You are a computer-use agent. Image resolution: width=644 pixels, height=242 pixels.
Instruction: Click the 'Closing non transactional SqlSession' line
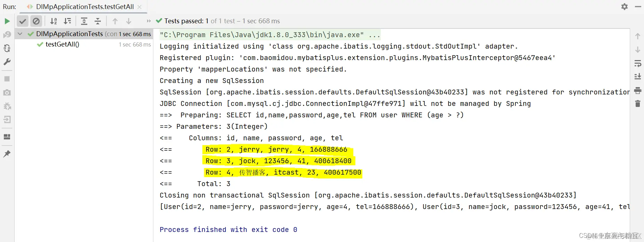coord(368,195)
